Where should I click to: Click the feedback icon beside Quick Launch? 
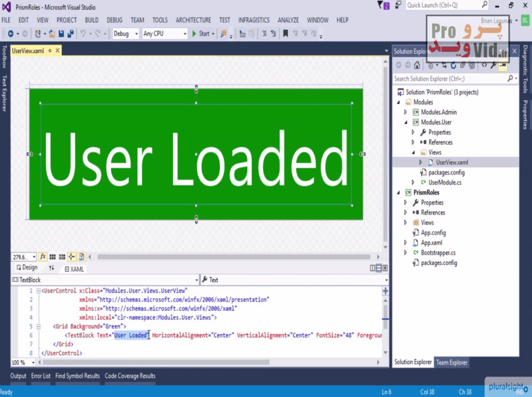398,6
